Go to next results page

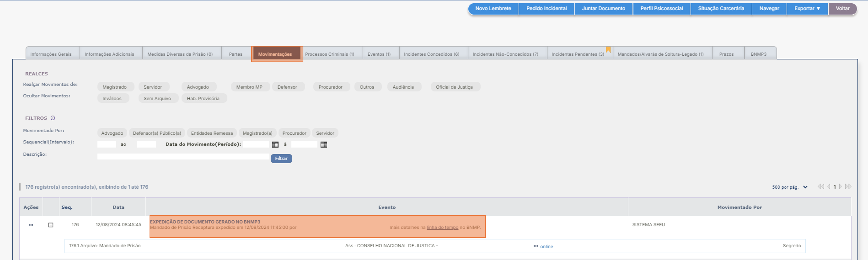[x=840, y=187]
